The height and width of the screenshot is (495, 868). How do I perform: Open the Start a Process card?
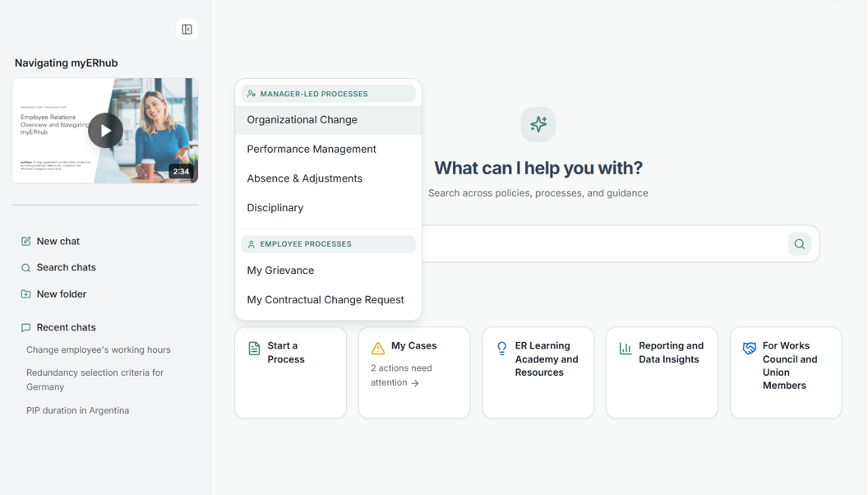coord(291,372)
